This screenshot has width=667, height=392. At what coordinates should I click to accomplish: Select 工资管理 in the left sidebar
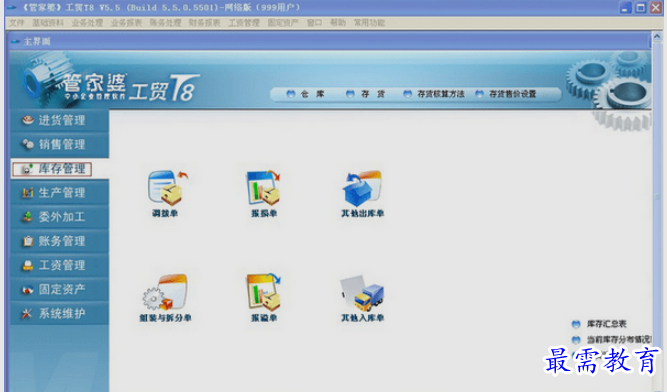point(60,265)
